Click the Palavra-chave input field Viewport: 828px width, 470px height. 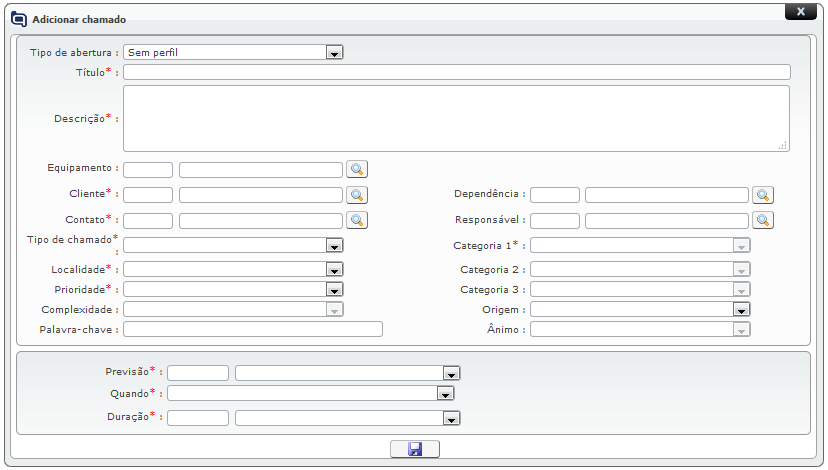click(253, 329)
